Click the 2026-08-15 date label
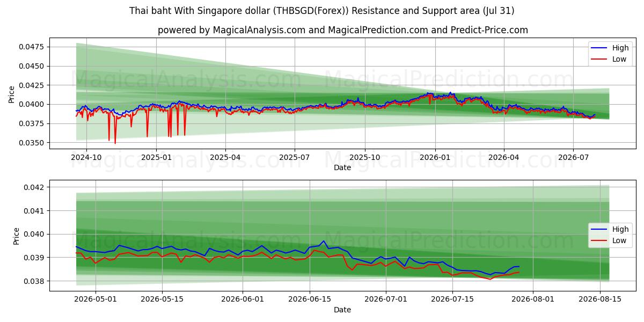The width and height of the screenshot is (644, 322). 600,301
